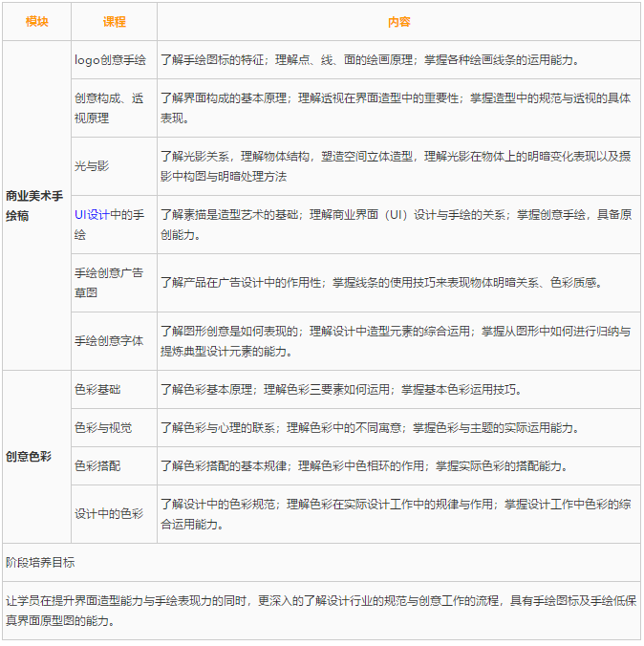
Task: Click text starting 了解光影关系
Action: tap(396, 166)
